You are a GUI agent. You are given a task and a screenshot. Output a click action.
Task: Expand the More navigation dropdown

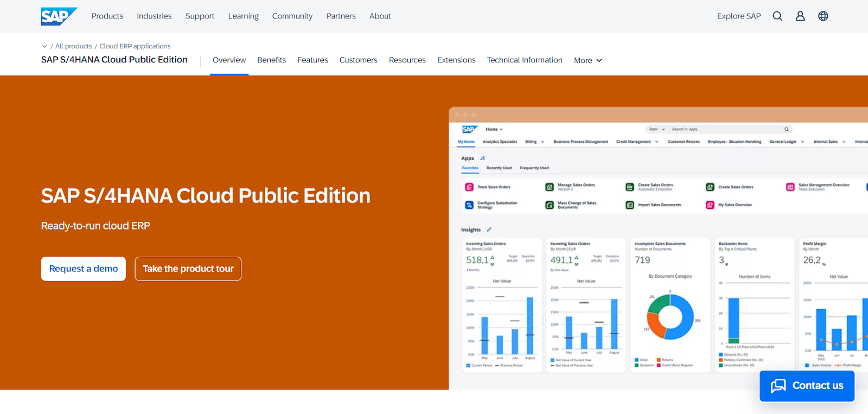[588, 60]
